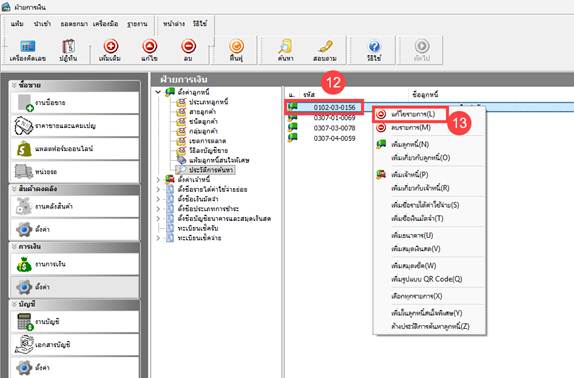Select ประเภทลูกหนี้ in the tree
The image size is (574, 378).
coord(208,102)
